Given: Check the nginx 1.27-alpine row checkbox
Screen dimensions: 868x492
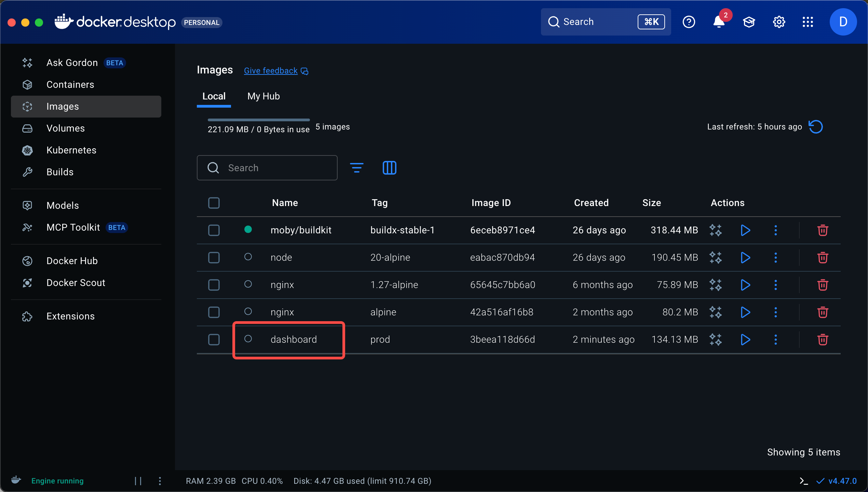Looking at the screenshot, I should coord(214,285).
